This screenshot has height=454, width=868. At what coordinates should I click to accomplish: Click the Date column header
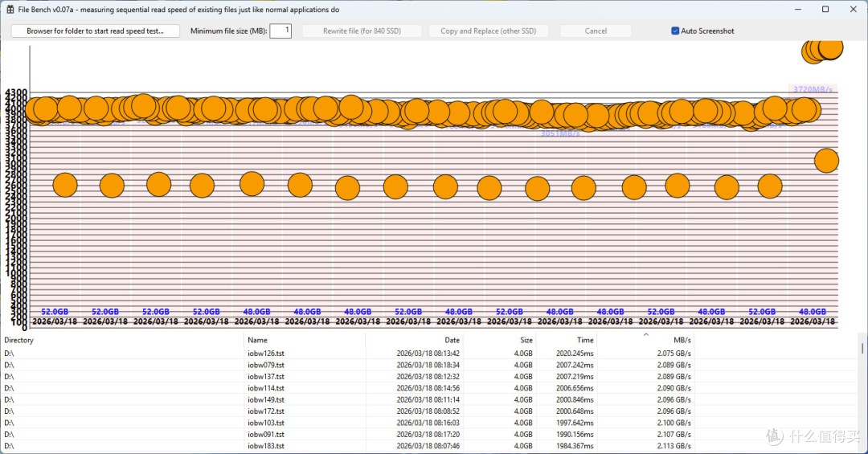414,340
